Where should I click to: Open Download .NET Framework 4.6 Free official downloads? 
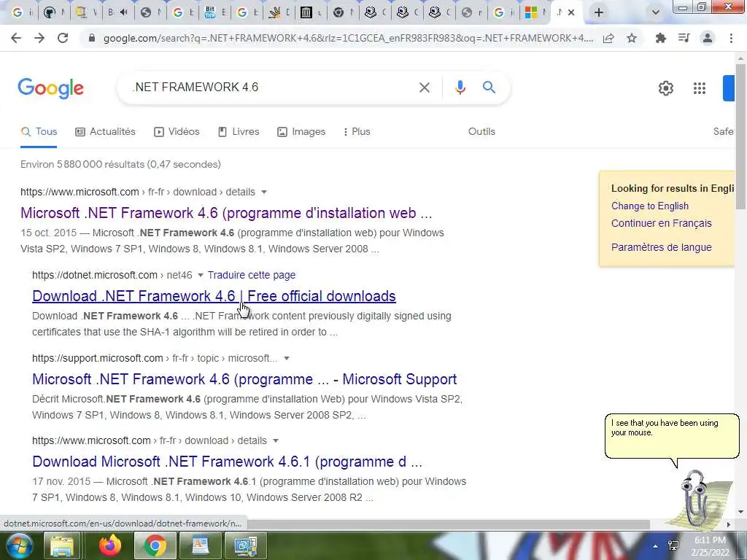[x=214, y=296]
